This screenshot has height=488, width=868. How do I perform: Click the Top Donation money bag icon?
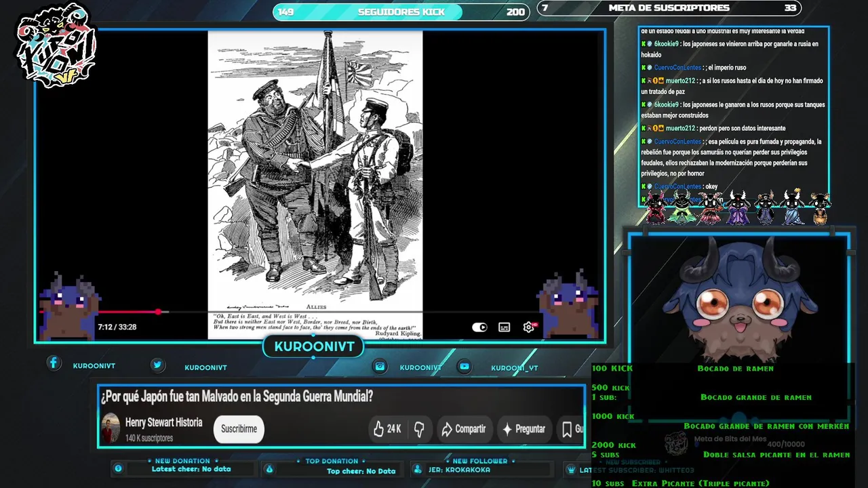click(x=269, y=469)
